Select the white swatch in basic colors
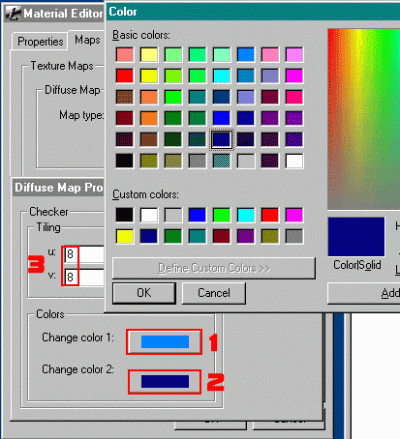The width and height of the screenshot is (400, 439). coord(294,161)
